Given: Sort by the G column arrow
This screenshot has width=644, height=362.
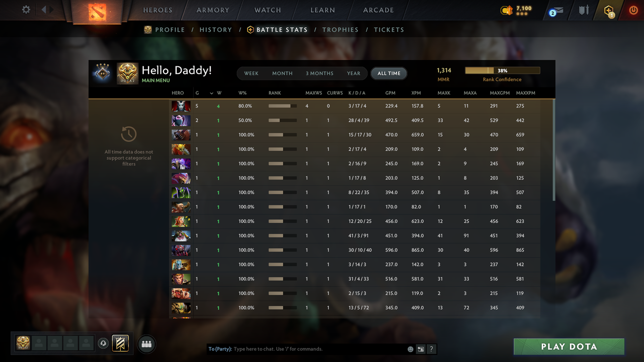Looking at the screenshot, I should coord(212,93).
